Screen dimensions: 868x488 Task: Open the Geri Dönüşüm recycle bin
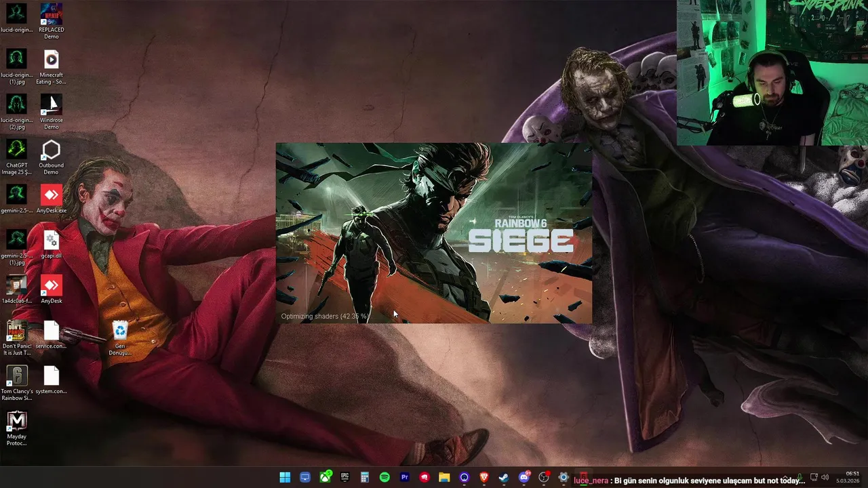(x=120, y=338)
